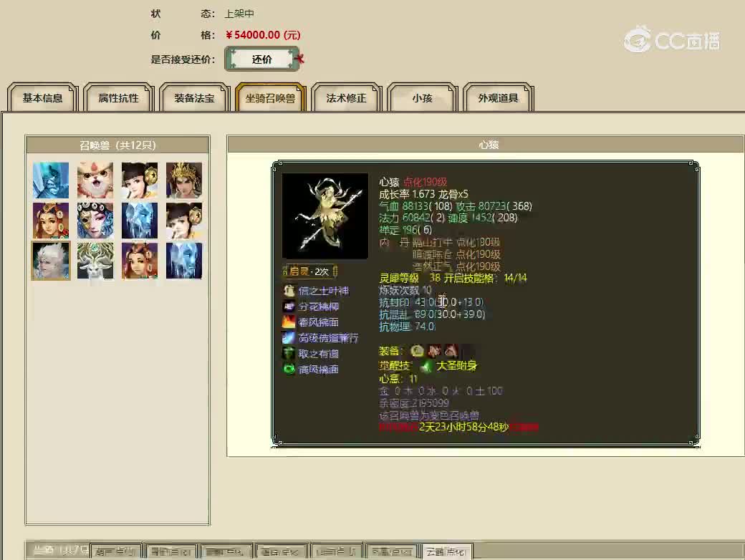Click the 春风拂面 flame skill icon

(289, 322)
